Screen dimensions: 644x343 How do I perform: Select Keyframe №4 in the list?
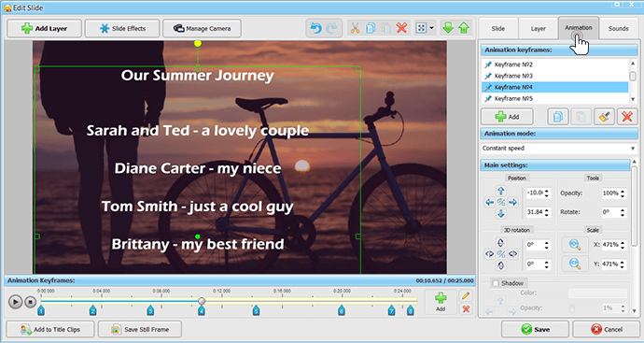555,87
